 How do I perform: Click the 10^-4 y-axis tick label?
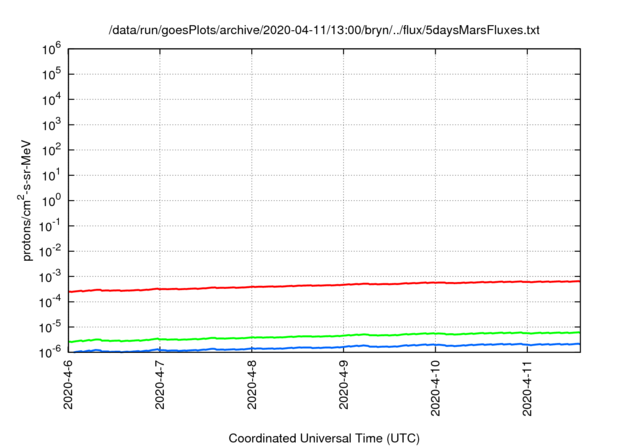point(50,302)
